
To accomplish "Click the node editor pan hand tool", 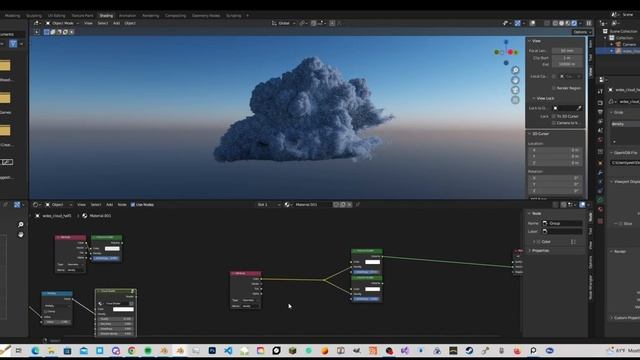I will (x=20, y=235).
